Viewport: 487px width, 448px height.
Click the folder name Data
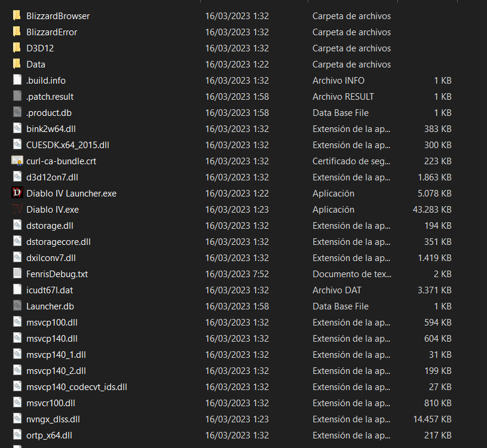tap(36, 65)
